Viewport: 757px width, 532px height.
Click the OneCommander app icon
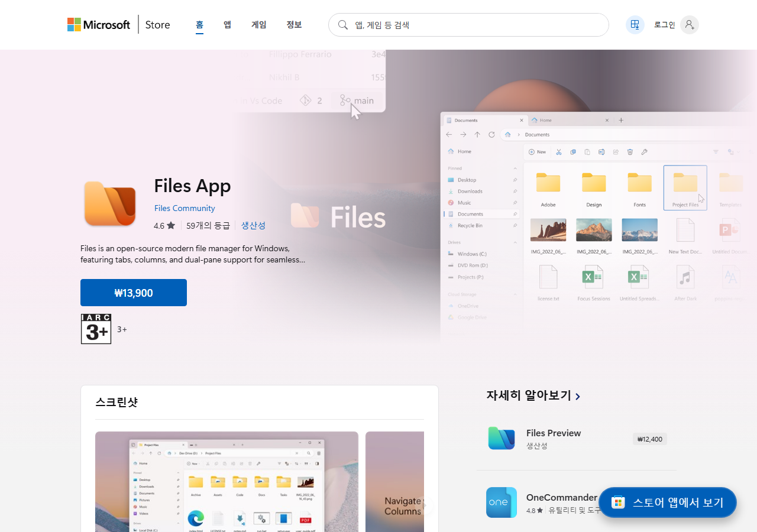click(x=502, y=502)
